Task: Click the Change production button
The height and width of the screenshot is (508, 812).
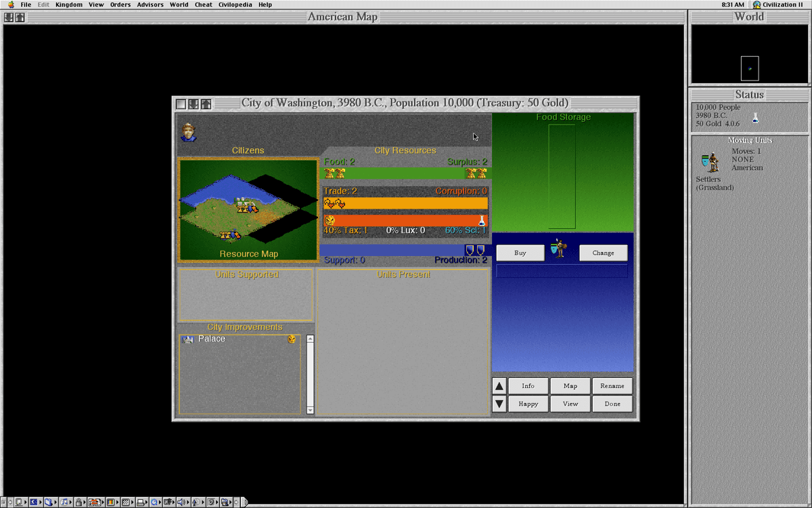Action: (x=603, y=253)
